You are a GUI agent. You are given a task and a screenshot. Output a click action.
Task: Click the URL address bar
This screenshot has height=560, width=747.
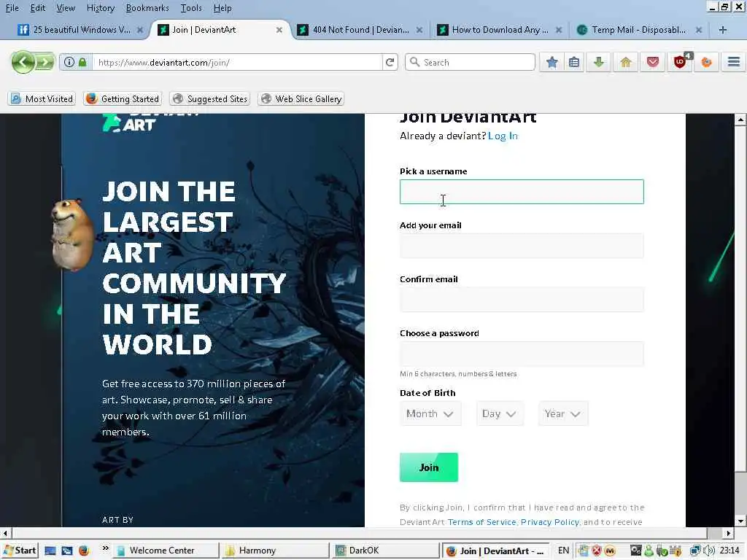coord(239,63)
